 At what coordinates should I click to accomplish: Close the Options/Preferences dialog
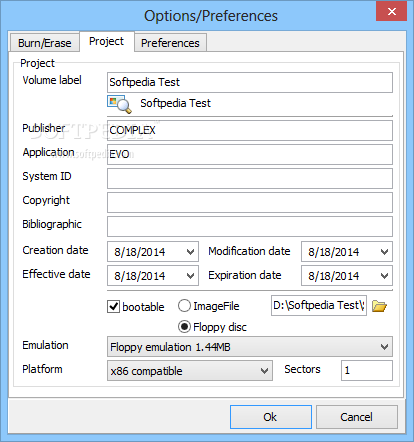coord(392,11)
